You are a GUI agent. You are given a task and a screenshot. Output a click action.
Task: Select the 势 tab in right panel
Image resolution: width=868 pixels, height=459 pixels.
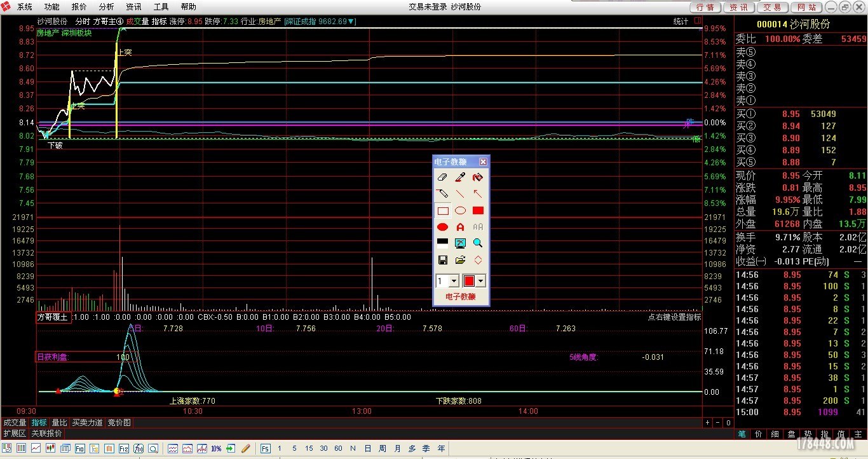(808, 434)
